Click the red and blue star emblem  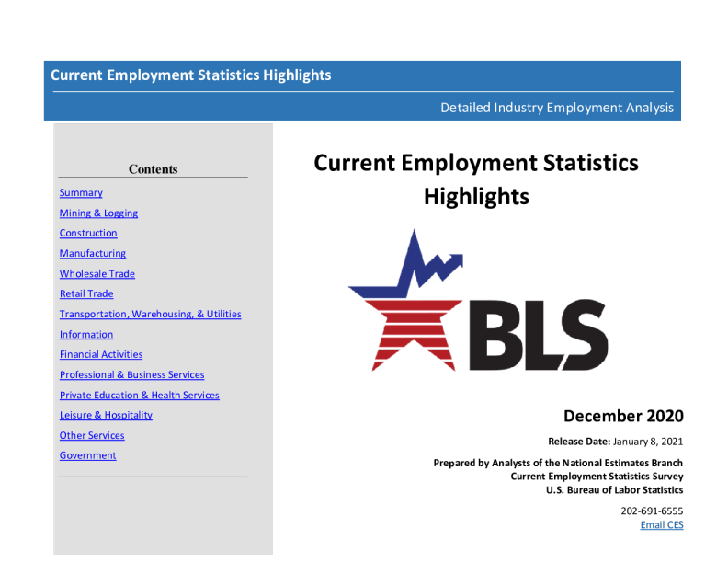(x=407, y=308)
